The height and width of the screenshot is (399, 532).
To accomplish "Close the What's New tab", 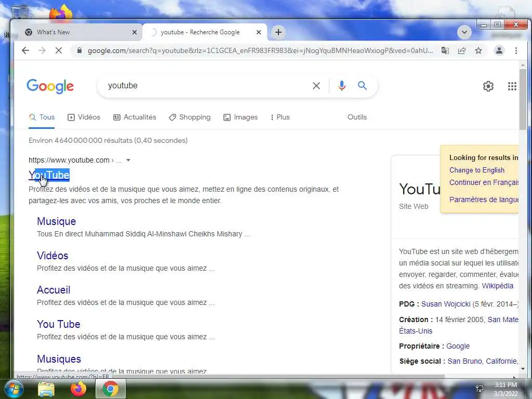I will [x=135, y=32].
